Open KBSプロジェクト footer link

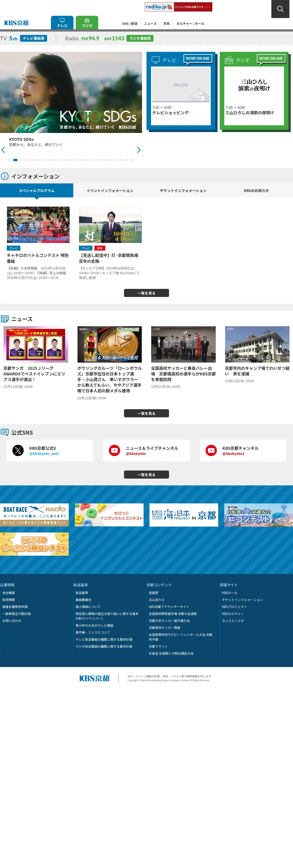coord(234,607)
